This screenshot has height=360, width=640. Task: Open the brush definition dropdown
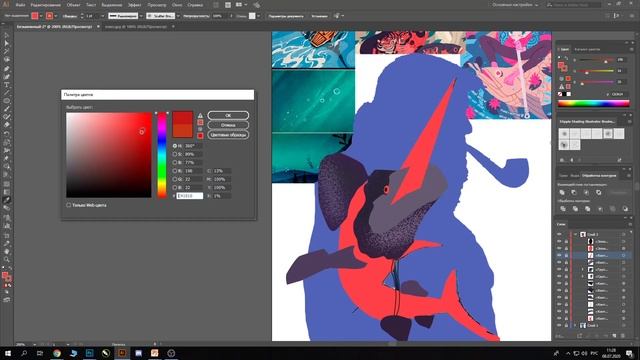click(178, 16)
